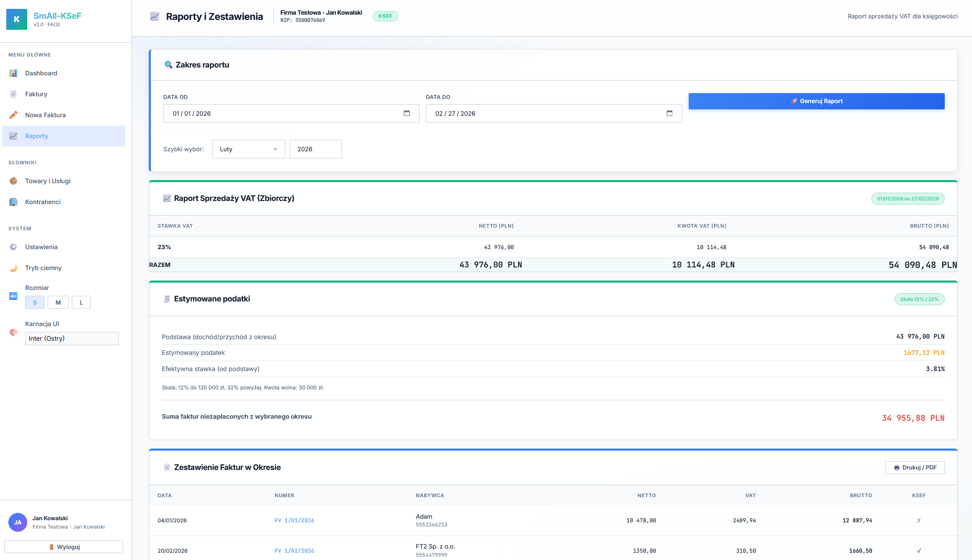Click the Dashboard chart icon in sidebar
This screenshot has width=972, height=560.
coord(14,73)
